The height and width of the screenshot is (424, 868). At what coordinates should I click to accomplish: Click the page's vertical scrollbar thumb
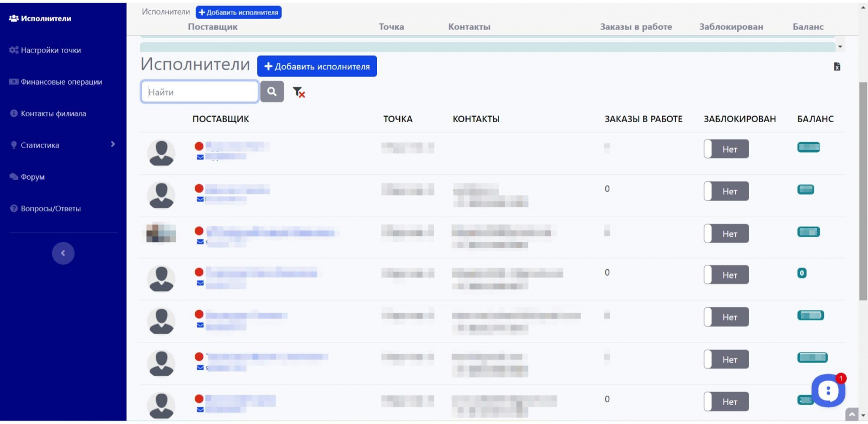(863, 191)
